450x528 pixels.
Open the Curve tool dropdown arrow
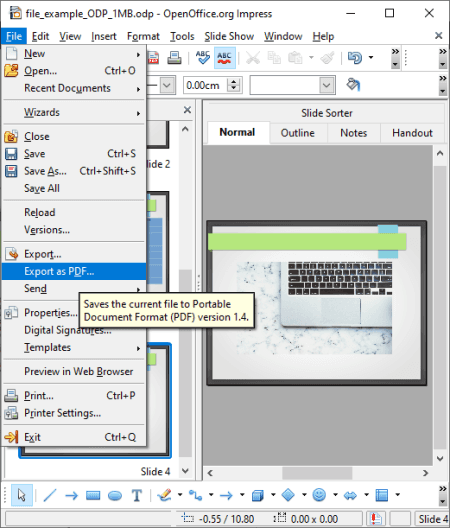180,495
